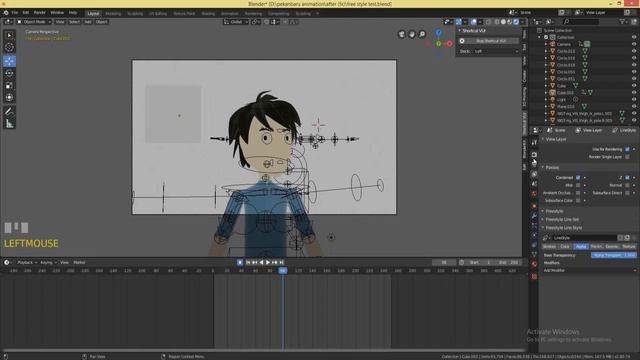Jump to timeline start frame button

(x=248, y=262)
